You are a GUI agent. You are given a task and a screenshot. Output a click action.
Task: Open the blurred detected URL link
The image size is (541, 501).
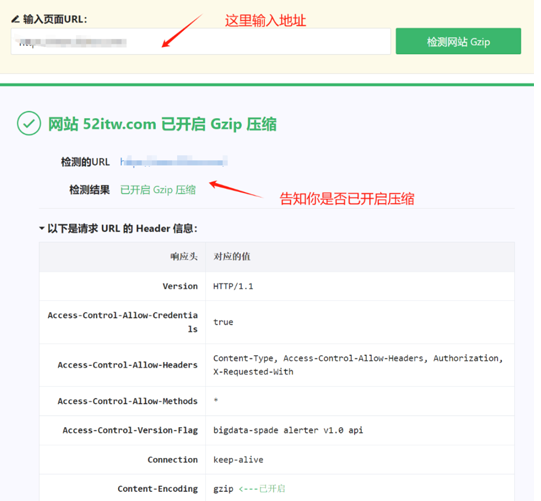tap(174, 161)
